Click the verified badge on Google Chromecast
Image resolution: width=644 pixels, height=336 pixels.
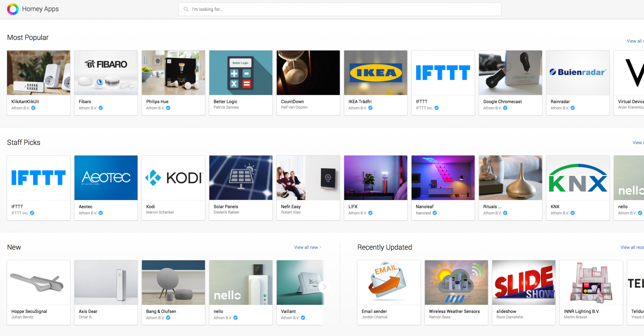[505, 108]
